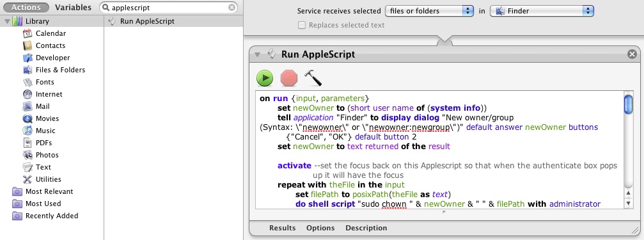Click the magnifying glass in search field
644x240 pixels.
[106, 8]
